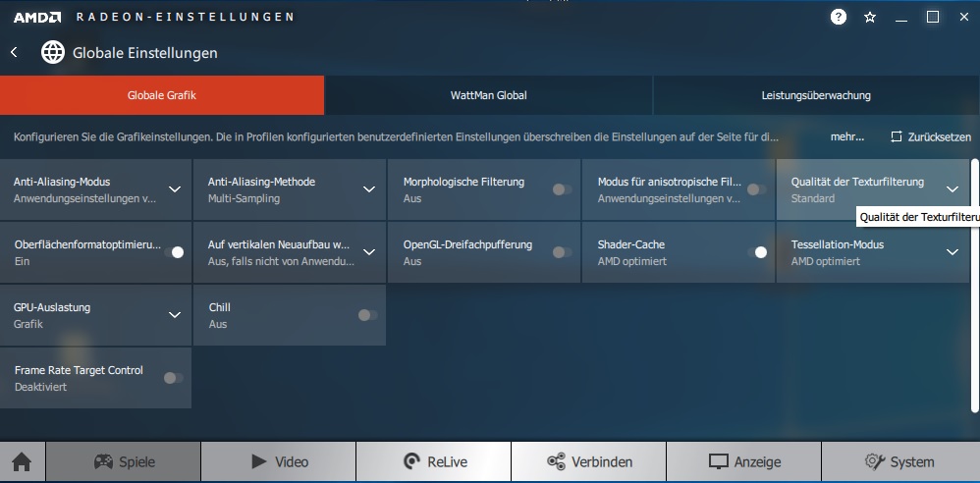980x483 pixels.
Task: Switch to the Globale Grafik tab
Action: click(162, 95)
